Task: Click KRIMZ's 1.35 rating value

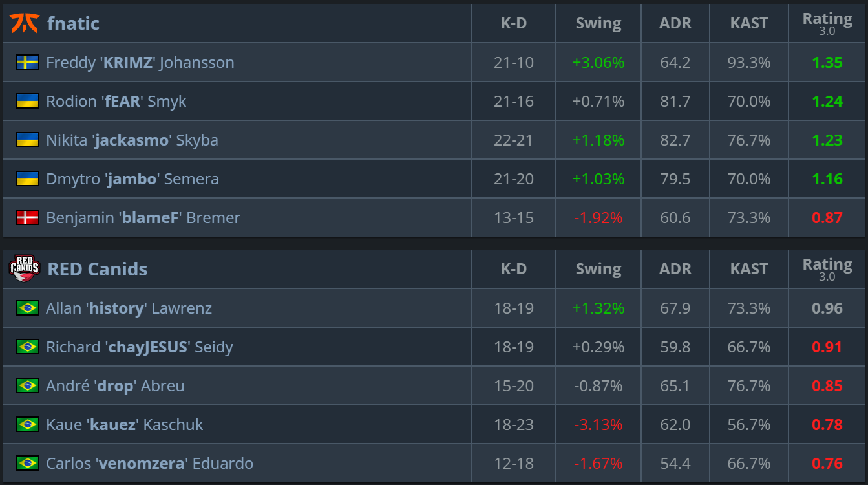Action: click(x=827, y=63)
